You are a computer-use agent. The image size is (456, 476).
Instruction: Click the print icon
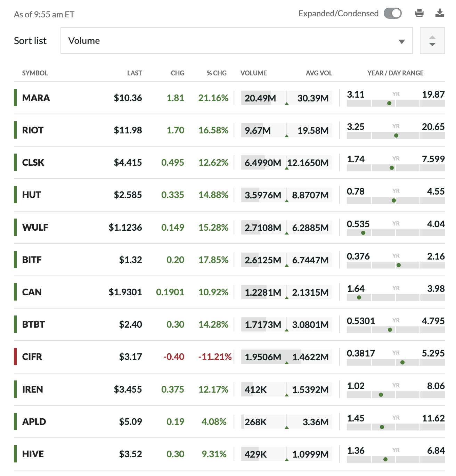click(419, 13)
